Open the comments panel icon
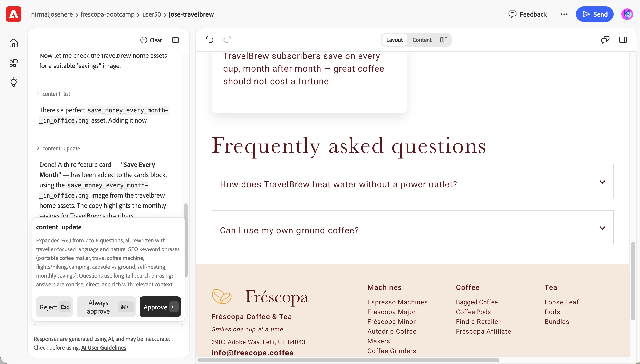This screenshot has width=640, height=364. (605, 40)
